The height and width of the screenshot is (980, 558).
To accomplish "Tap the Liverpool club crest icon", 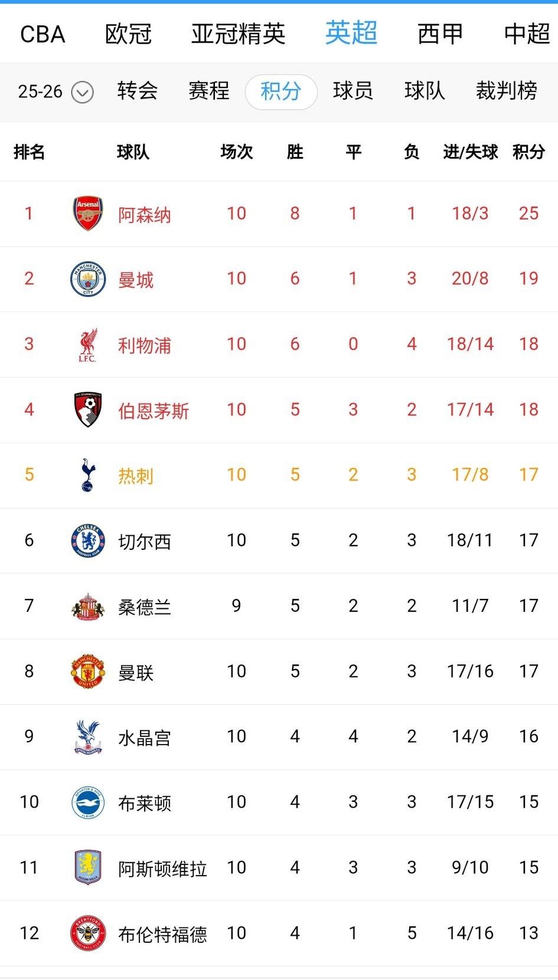I will (87, 345).
